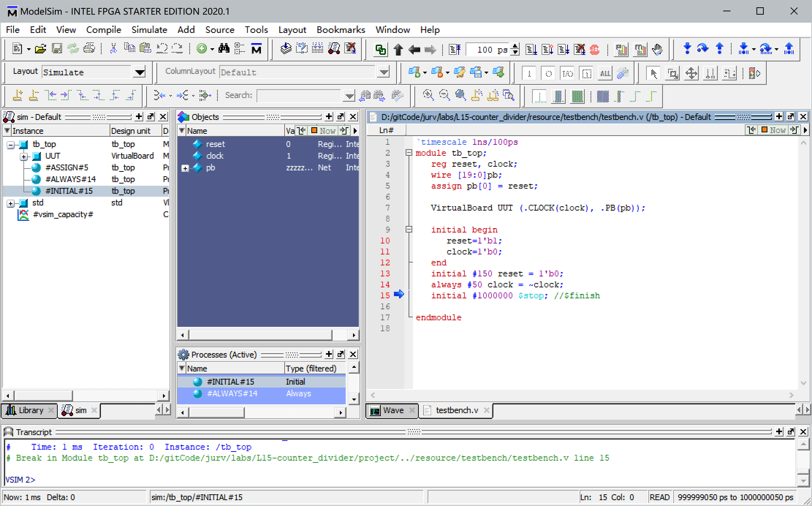This screenshot has height=506, width=812.
Task: Click the Now button in source header
Action: 773,130
